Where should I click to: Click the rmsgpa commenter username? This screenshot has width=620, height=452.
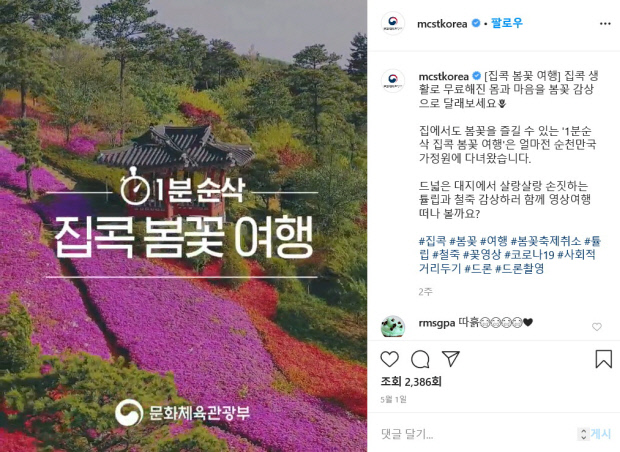pyautogui.click(x=437, y=323)
